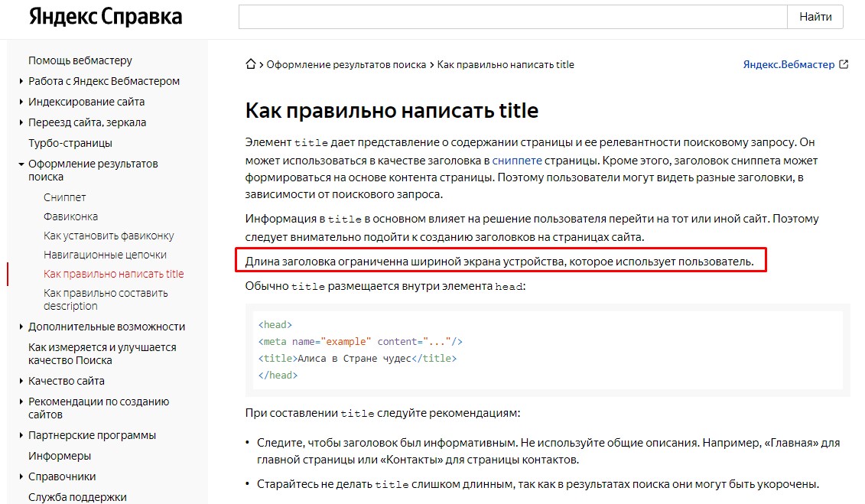Screen dimensions: 865x504
Task: Open Как установить фавиконку page
Action: tap(109, 236)
